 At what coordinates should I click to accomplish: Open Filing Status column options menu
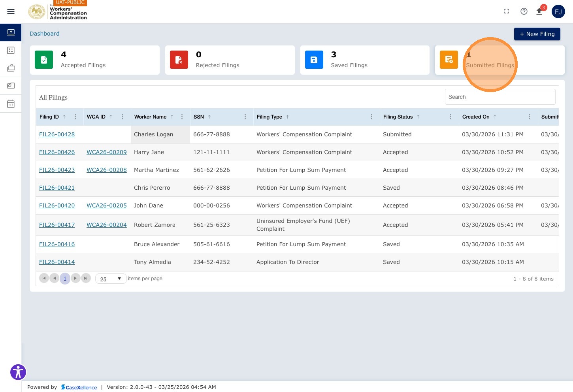[450, 117]
